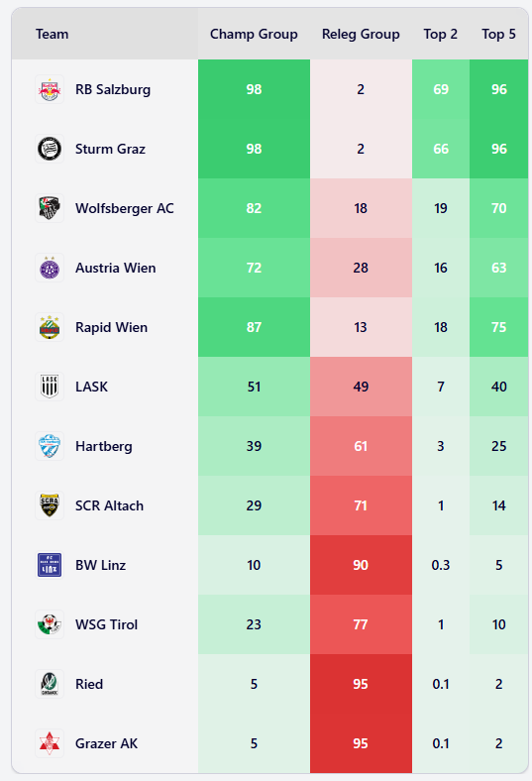The height and width of the screenshot is (781, 532).
Task: Click the Ried club logo
Action: (x=50, y=684)
